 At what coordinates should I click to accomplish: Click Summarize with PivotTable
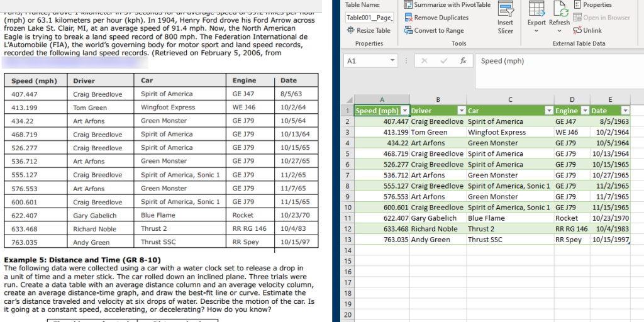[447, 5]
